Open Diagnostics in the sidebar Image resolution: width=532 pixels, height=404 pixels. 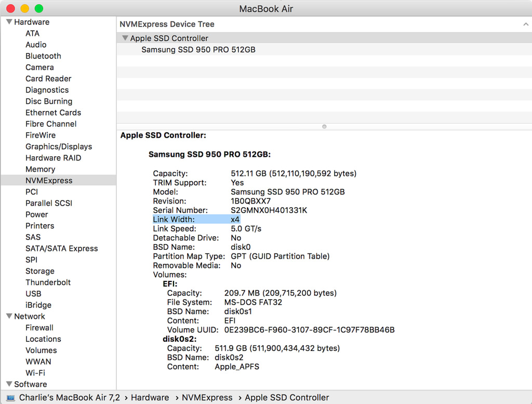[47, 90]
